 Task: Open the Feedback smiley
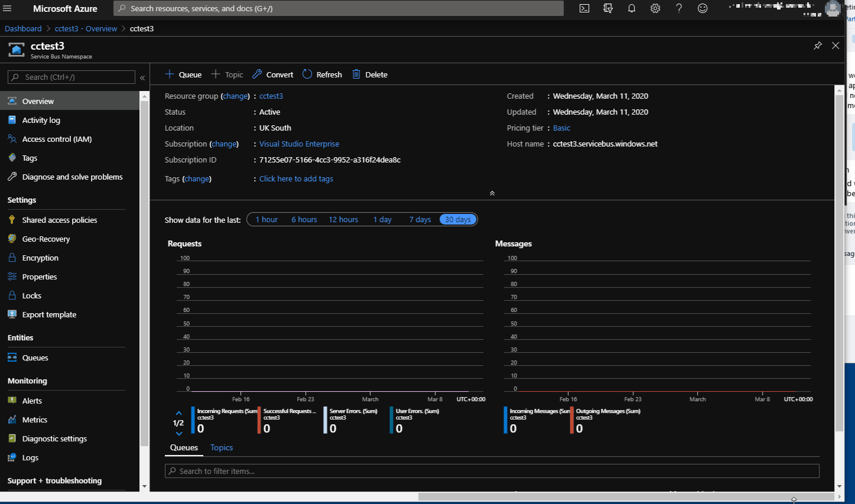pos(703,8)
